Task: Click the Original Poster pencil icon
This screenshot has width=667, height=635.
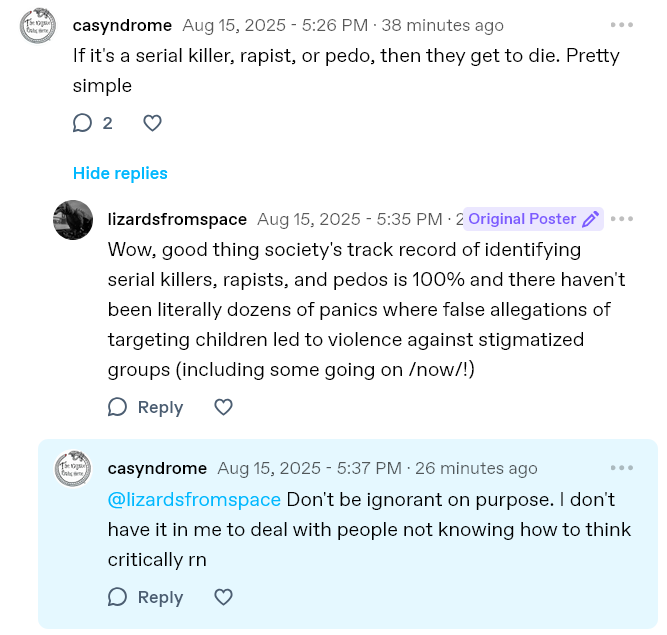Action: coord(591,219)
